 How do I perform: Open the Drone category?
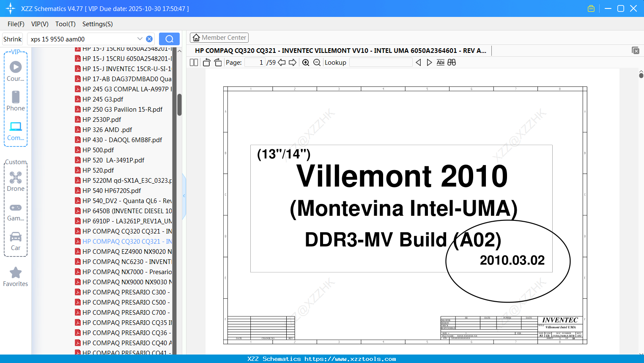coord(16,177)
